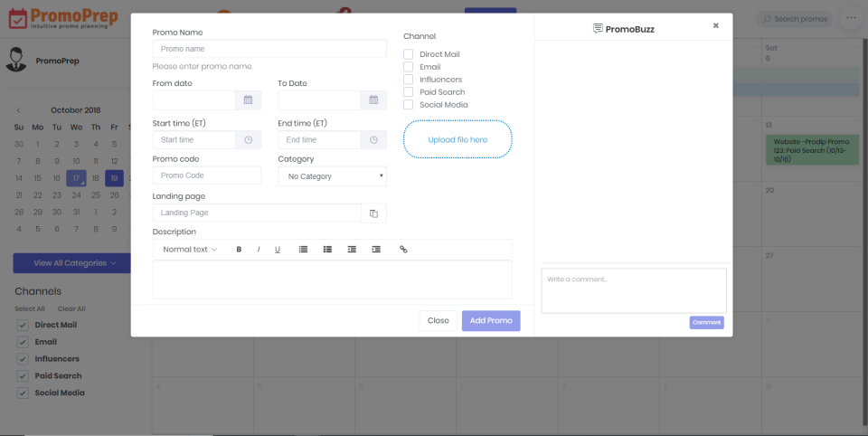Uncheck Direct Mail in sidebar Channels
This screenshot has height=436, width=868.
point(23,326)
